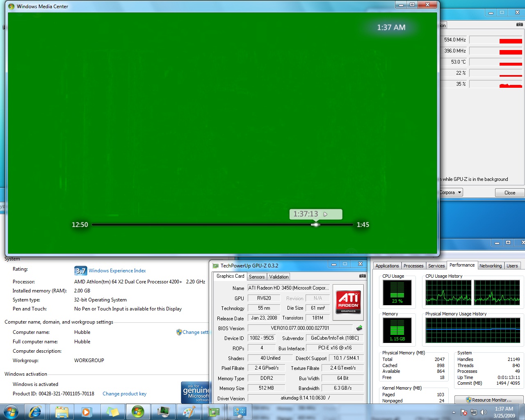Click the GPU-Z title bar app icon
The image size is (525, 420).
(x=215, y=266)
